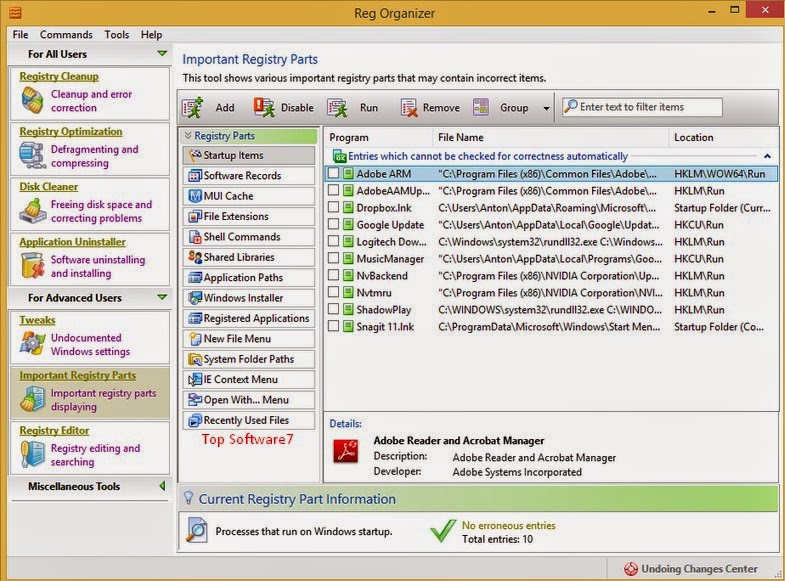785x581 pixels.
Task: Select the MusicManager checkbox
Action: pos(333,259)
